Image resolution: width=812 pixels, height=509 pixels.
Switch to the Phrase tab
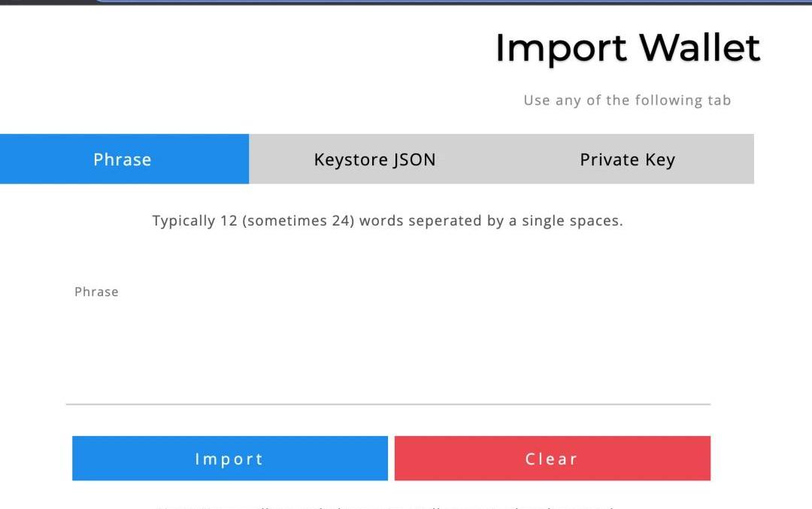123,159
